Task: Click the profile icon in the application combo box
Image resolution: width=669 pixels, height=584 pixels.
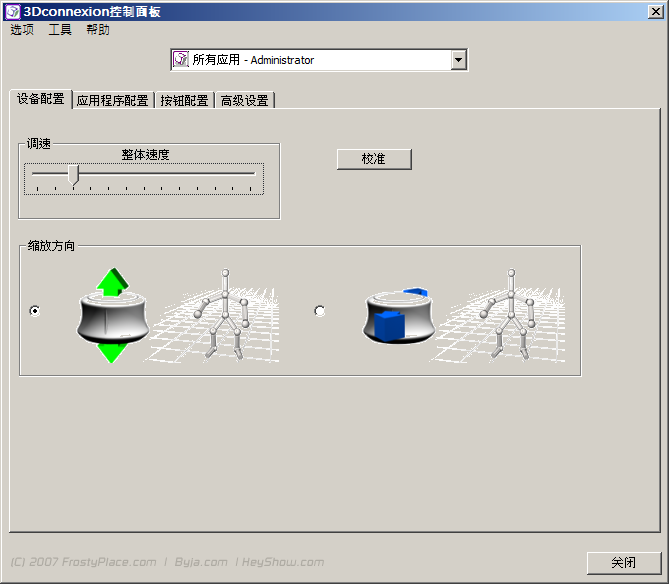Action: [x=181, y=60]
